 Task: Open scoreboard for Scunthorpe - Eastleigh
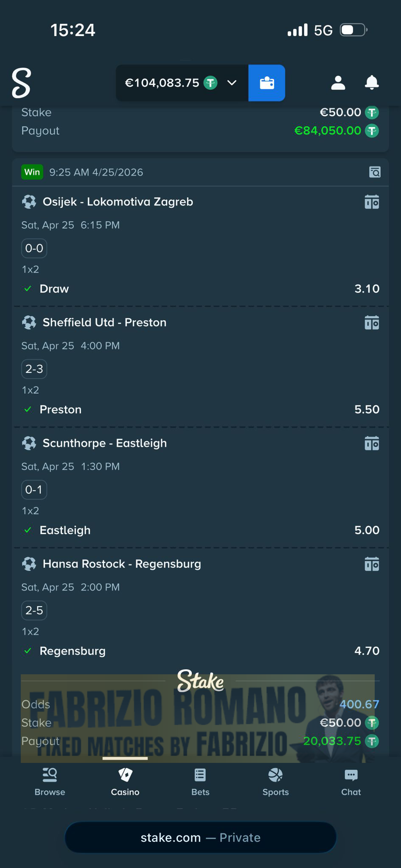click(x=372, y=444)
